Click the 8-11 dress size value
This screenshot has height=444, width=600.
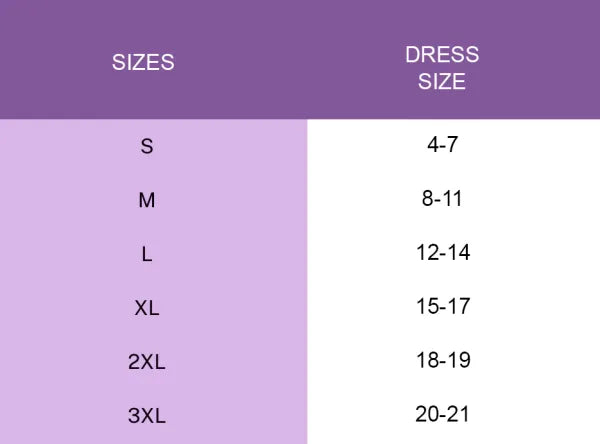442,199
